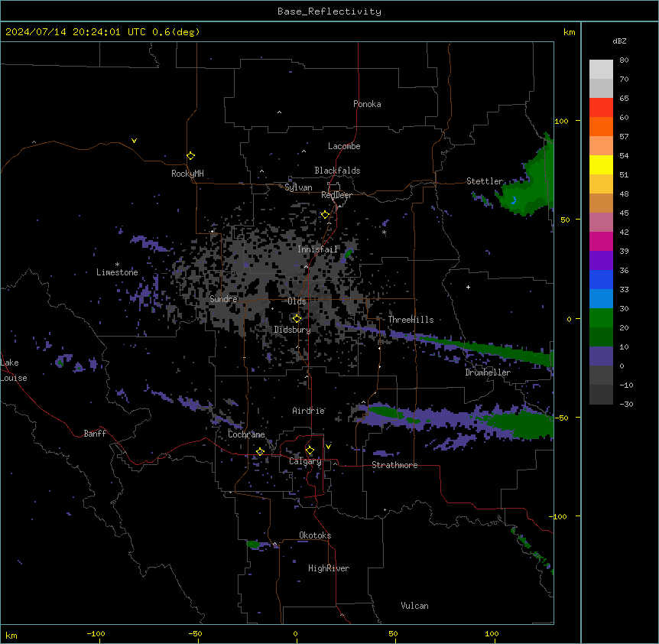Click the Sylvan town label
659x644 pixels.
[298, 187]
